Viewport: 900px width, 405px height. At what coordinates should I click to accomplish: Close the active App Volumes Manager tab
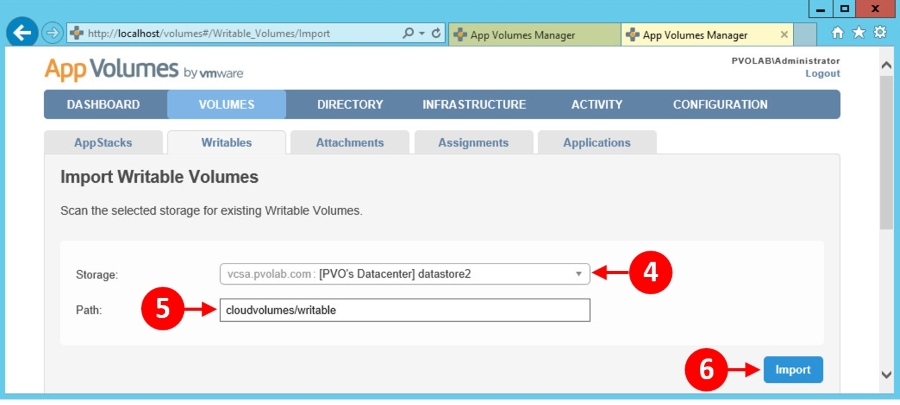784,34
